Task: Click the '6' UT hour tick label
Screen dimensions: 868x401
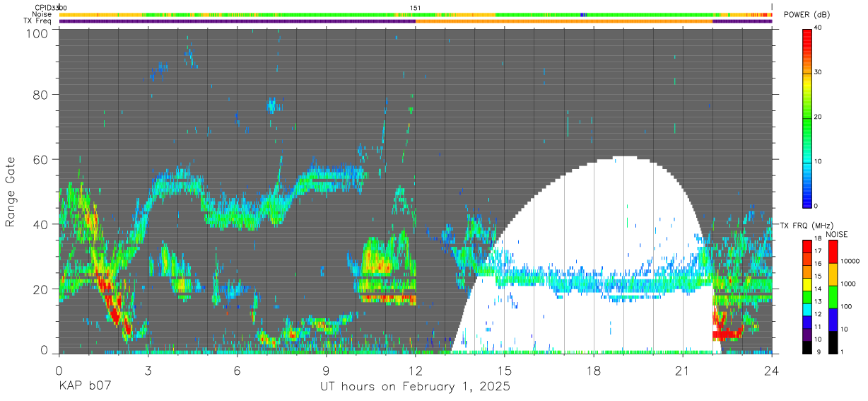Action: pyautogui.click(x=237, y=369)
